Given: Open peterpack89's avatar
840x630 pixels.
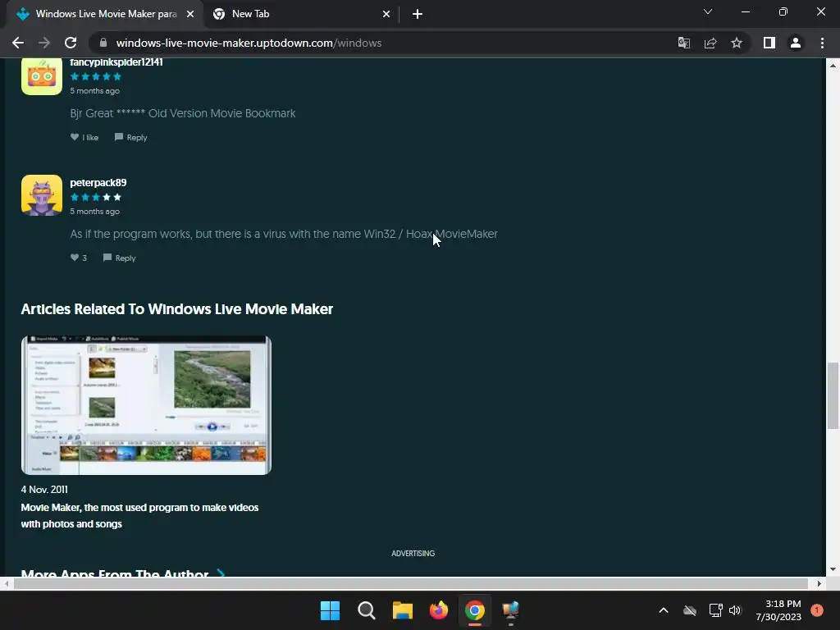Looking at the screenshot, I should click(42, 195).
